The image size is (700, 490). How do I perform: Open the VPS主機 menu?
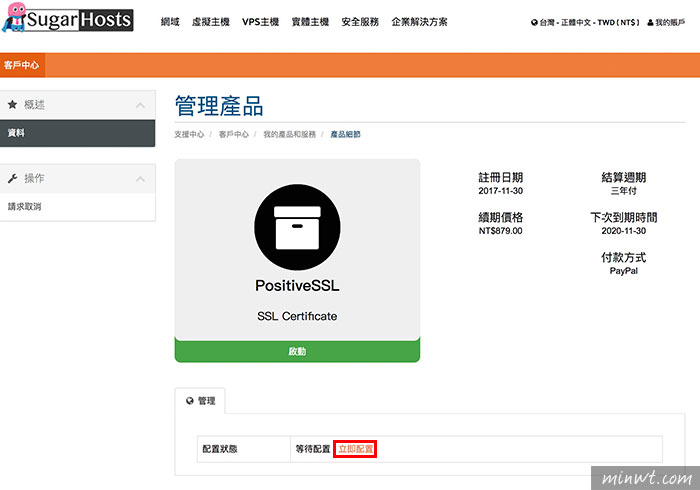point(261,22)
